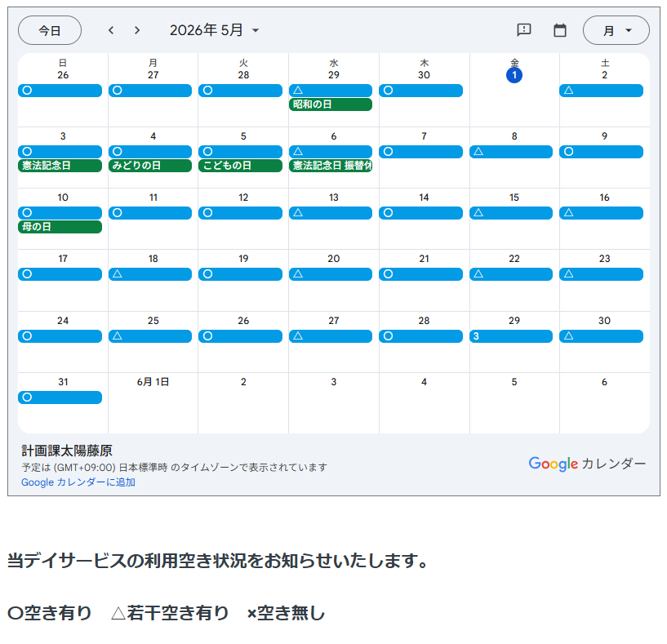Follow the Google カレンダーに追加 link
Screen dimensions: 667x644
[78, 482]
